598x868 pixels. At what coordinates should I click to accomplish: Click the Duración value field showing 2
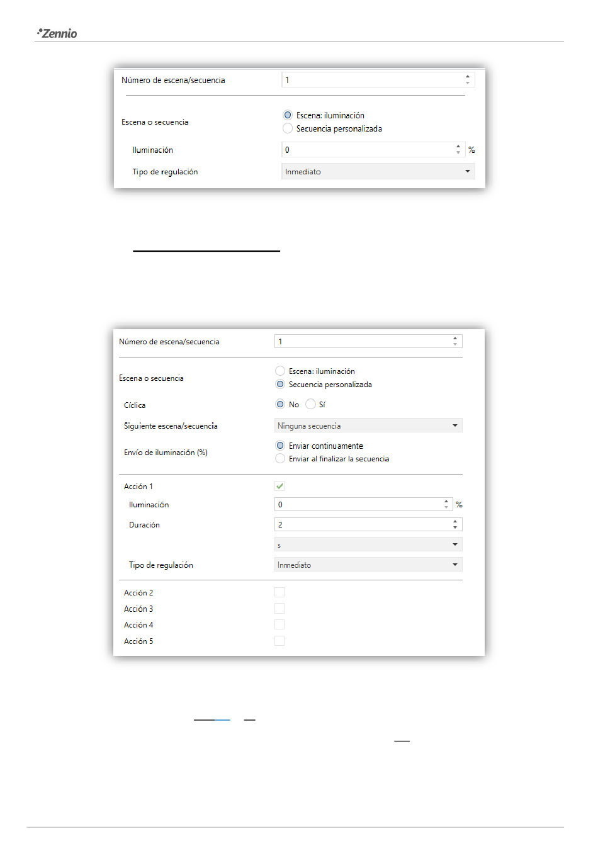point(368,524)
